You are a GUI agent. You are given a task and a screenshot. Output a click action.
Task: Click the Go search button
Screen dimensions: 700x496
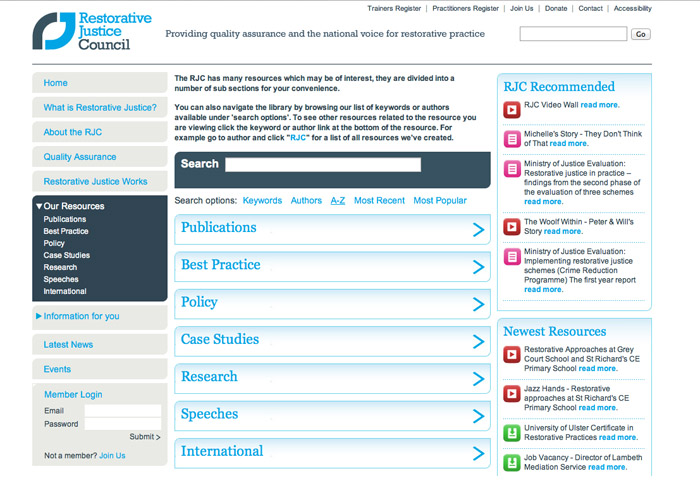[641, 34]
